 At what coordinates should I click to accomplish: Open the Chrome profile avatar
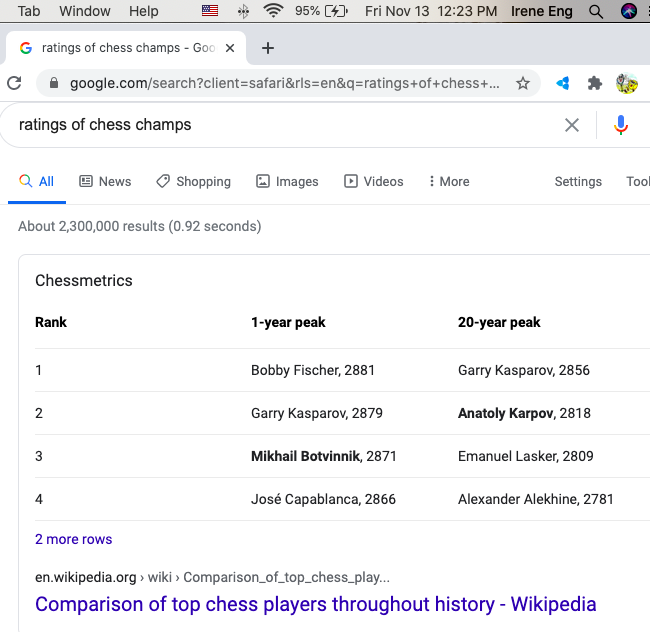[x=627, y=84]
